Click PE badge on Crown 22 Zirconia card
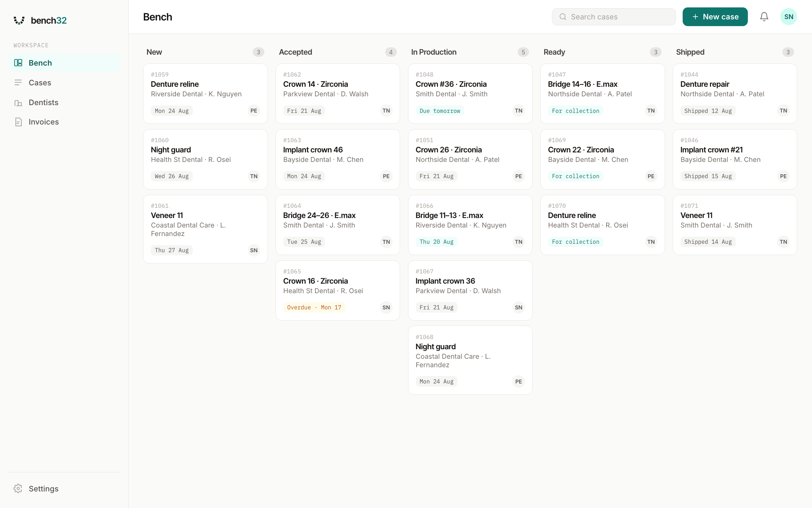The height and width of the screenshot is (508, 812). [651, 176]
